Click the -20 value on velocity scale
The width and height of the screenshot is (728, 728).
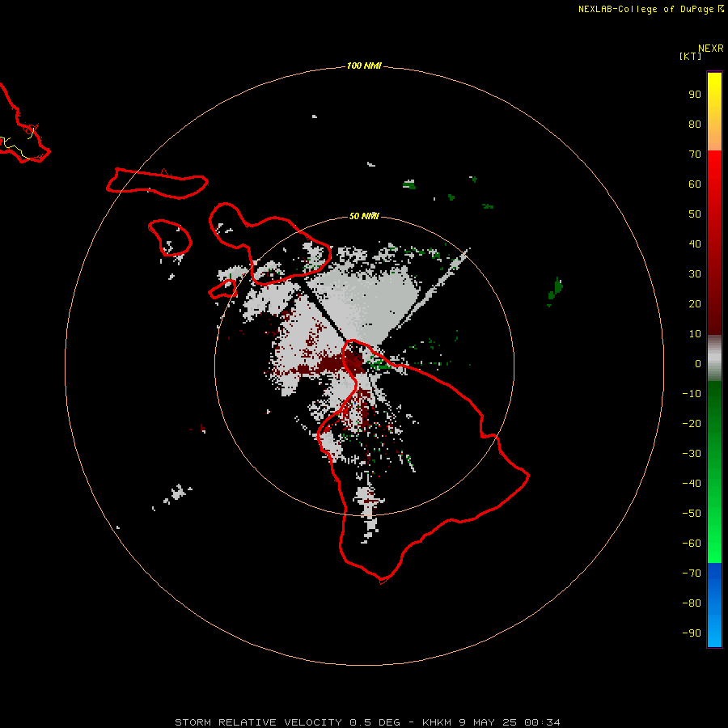click(x=692, y=423)
